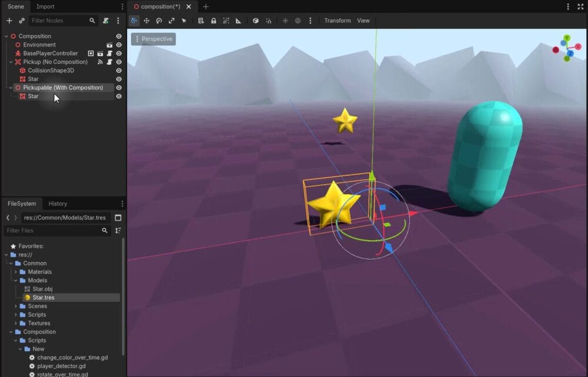Expand the Materials folder
Screen dimensions: 588x377
click(16, 272)
